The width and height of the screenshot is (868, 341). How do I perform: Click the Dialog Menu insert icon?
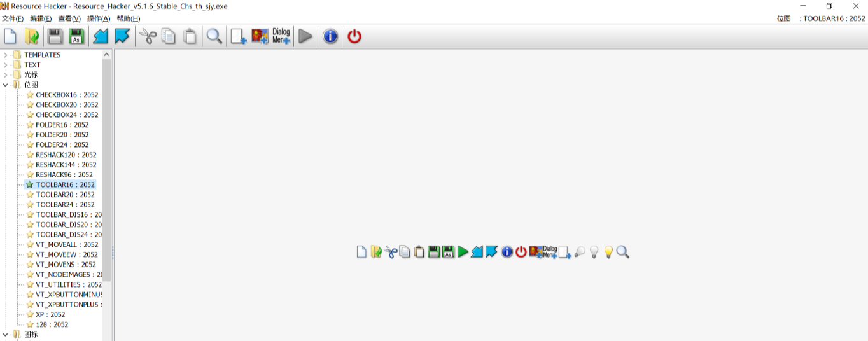coord(281,36)
